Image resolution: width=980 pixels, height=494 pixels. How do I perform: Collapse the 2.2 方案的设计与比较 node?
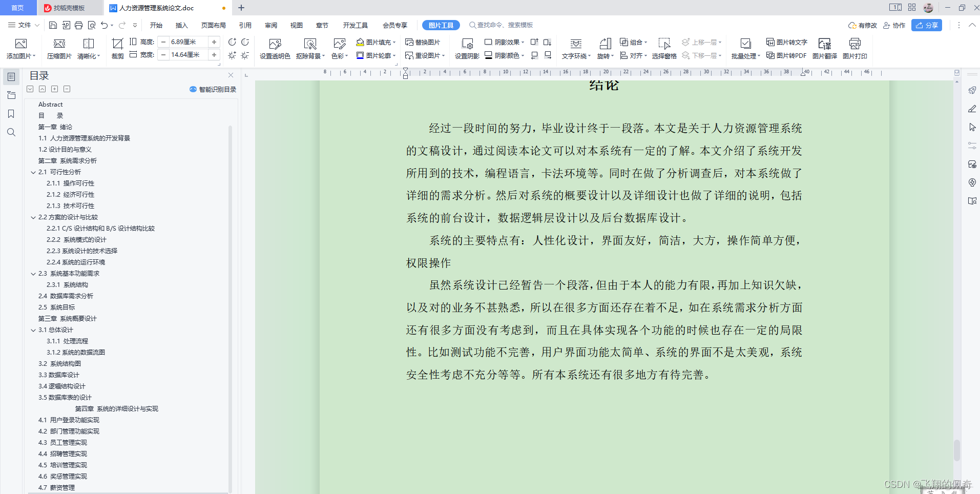click(x=33, y=217)
